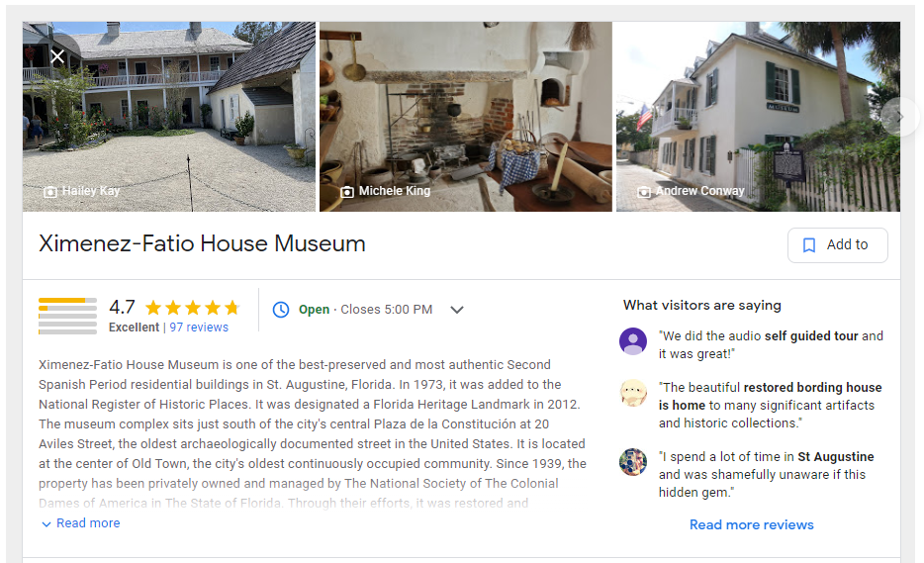
Task: Click the rating distribution bars
Action: click(68, 316)
